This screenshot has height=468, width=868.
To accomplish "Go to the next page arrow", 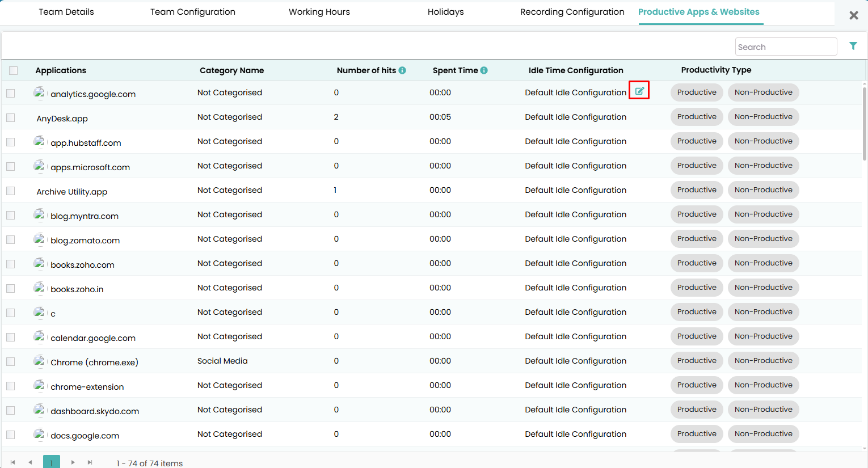I will 73,462.
